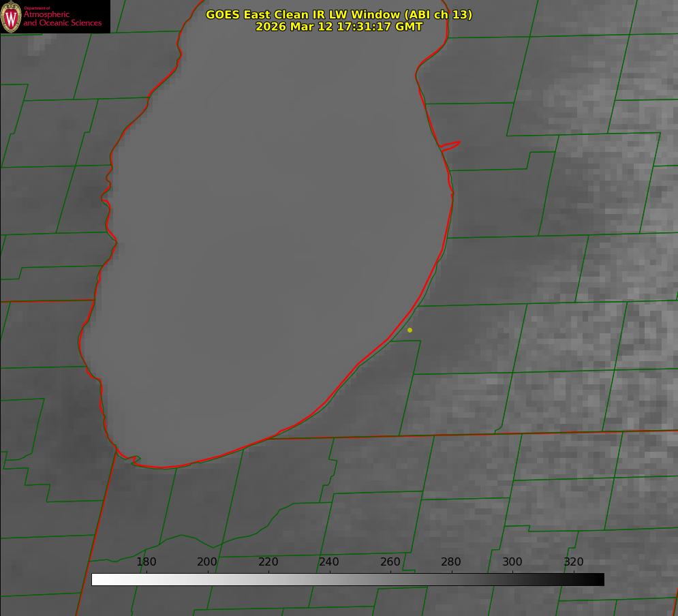Click the white left end of the colorbar

click(96, 579)
